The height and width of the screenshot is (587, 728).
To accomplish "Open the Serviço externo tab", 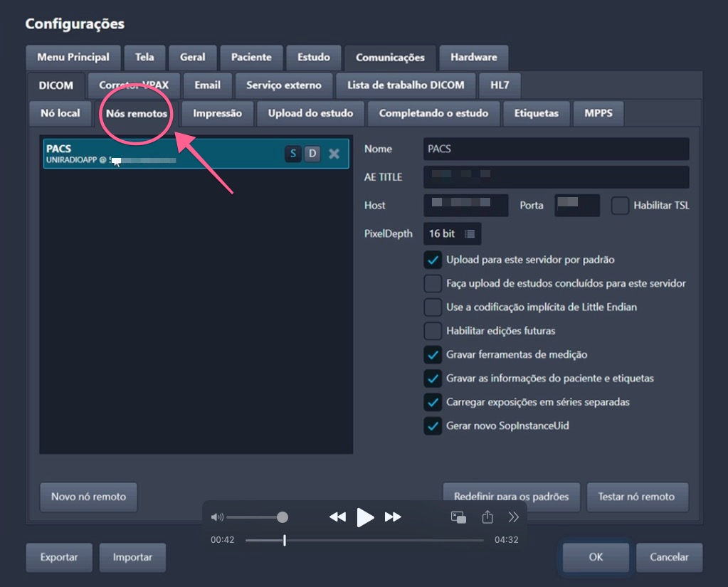I will pos(284,85).
